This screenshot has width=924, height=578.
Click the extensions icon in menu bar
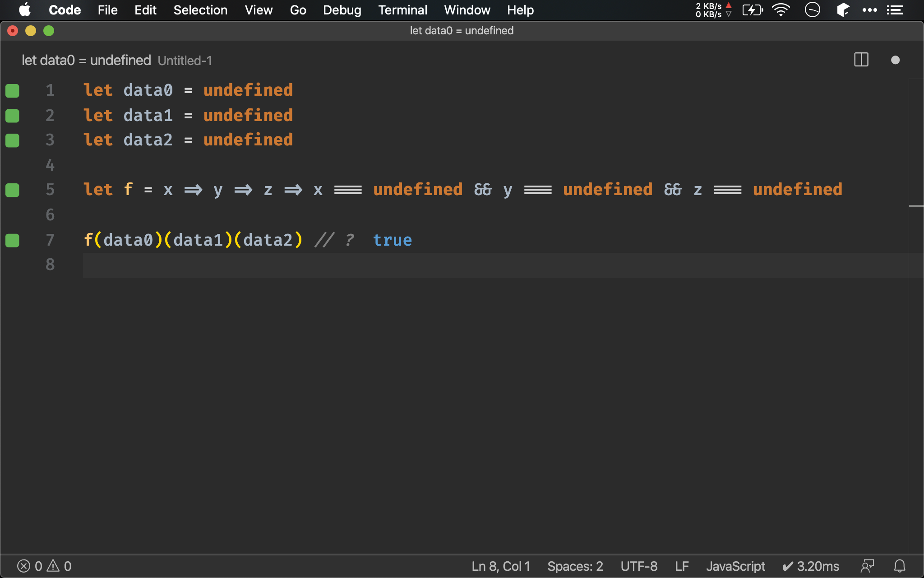(x=844, y=9)
